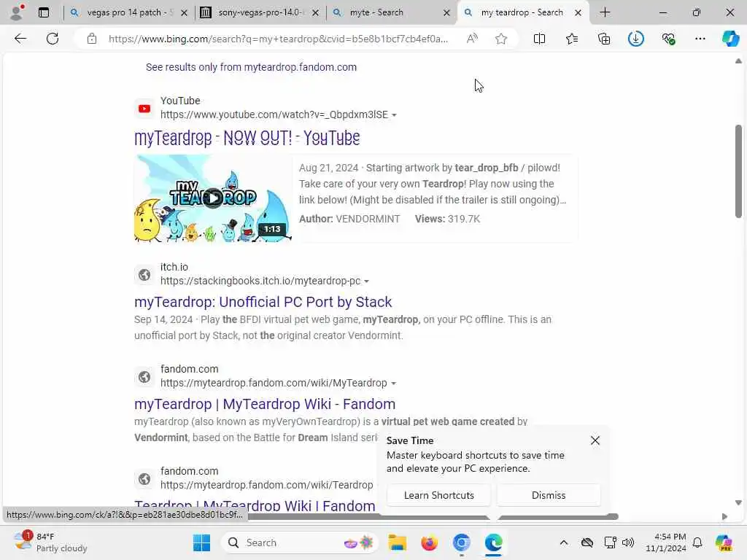Click YouTube favicon on first result
This screenshot has width=747, height=560.
click(144, 109)
